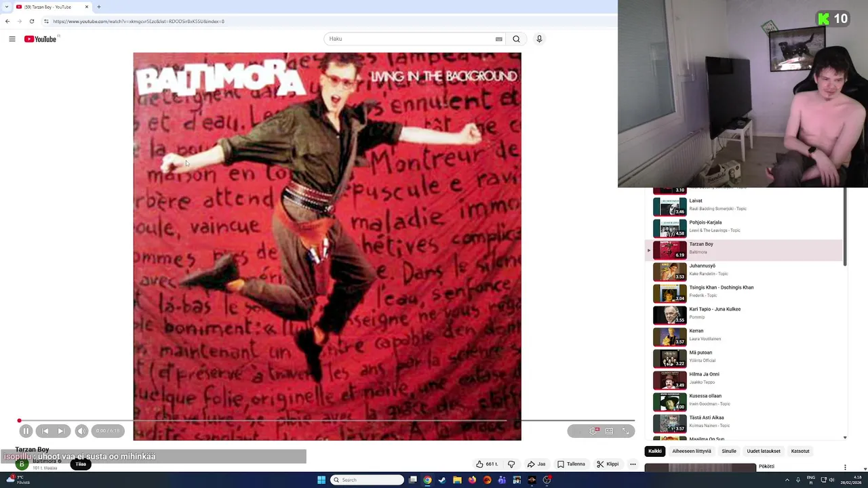The height and width of the screenshot is (488, 868).
Task: Show hidden system tray icons chevron
Action: pyautogui.click(x=786, y=480)
